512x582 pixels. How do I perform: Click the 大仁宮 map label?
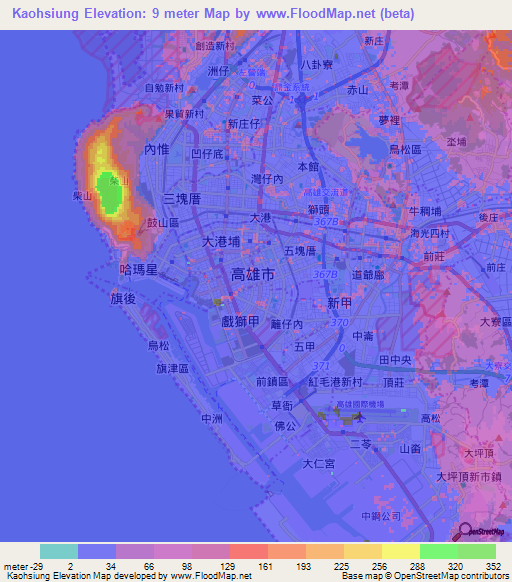point(319,464)
